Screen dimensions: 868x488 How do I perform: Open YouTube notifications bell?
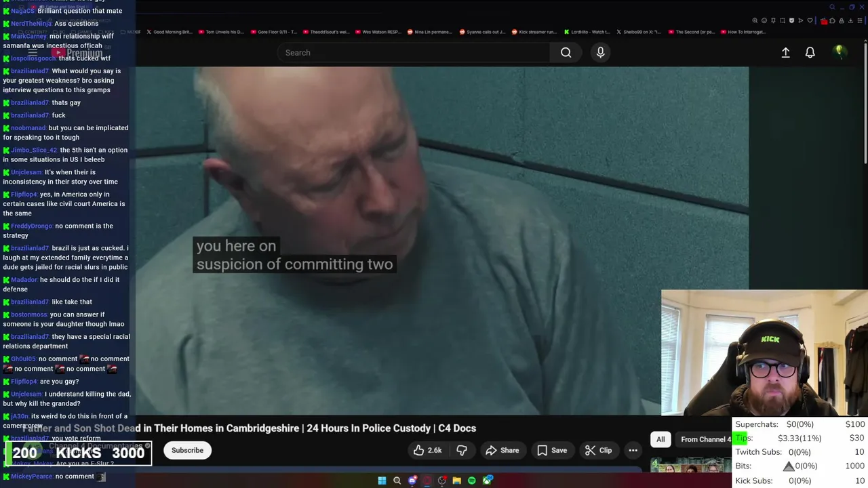[x=810, y=52]
